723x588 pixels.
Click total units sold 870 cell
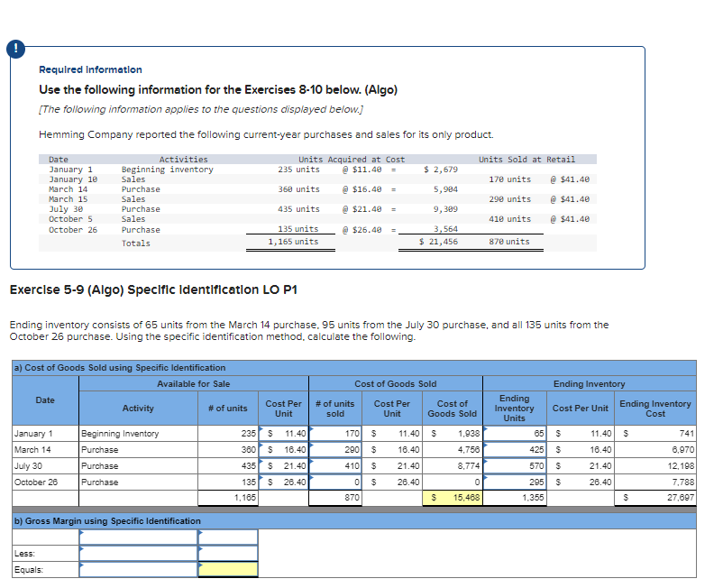point(335,498)
